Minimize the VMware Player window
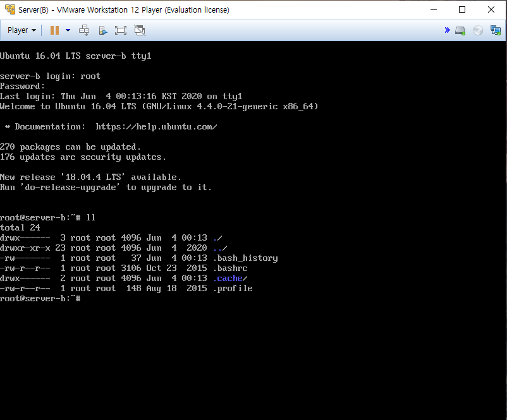 point(434,9)
